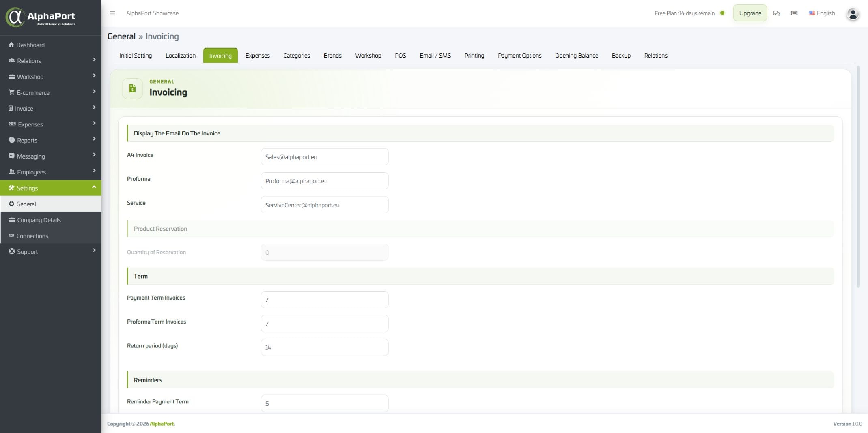The width and height of the screenshot is (868, 433).
Task: Open Company Details in the sidebar
Action: pyautogui.click(x=51, y=220)
